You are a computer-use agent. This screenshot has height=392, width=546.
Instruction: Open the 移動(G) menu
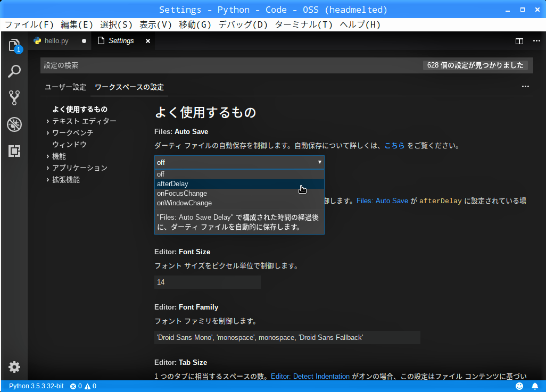tap(195, 24)
